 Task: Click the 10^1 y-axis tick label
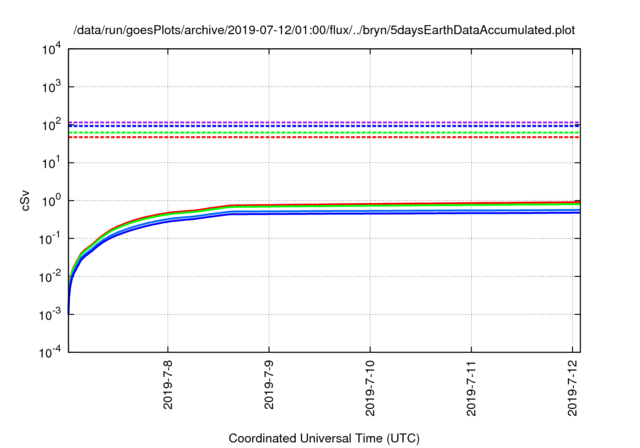(51, 163)
